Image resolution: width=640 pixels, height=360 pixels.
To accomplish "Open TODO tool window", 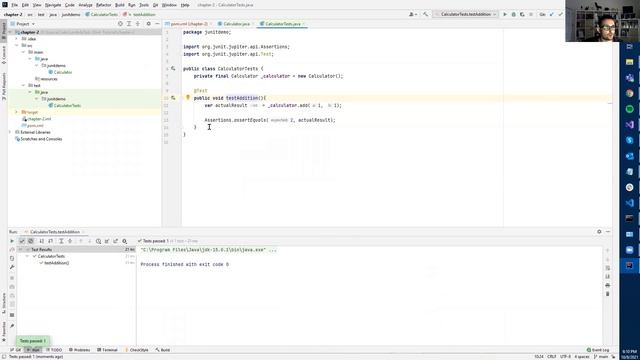I will coord(54,350).
